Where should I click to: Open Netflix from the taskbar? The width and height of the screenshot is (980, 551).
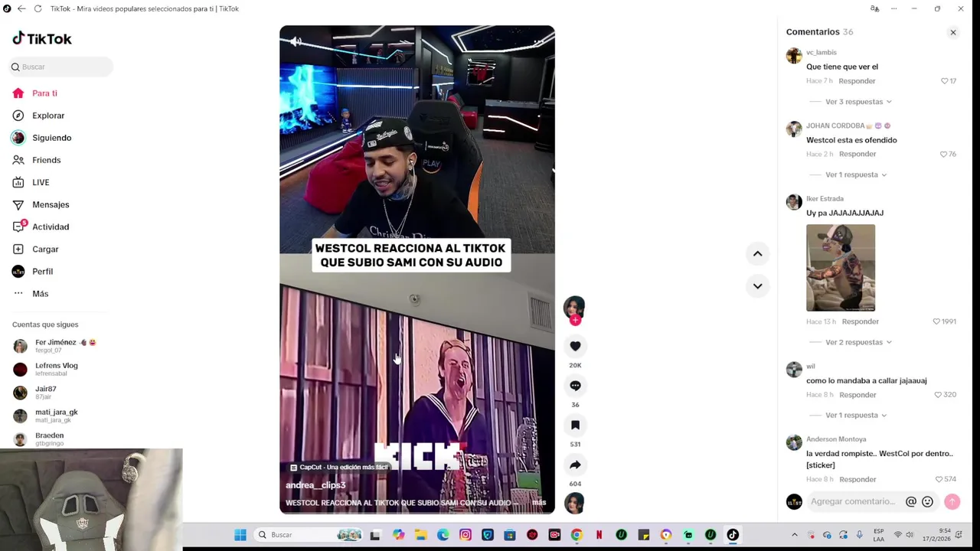(599, 535)
